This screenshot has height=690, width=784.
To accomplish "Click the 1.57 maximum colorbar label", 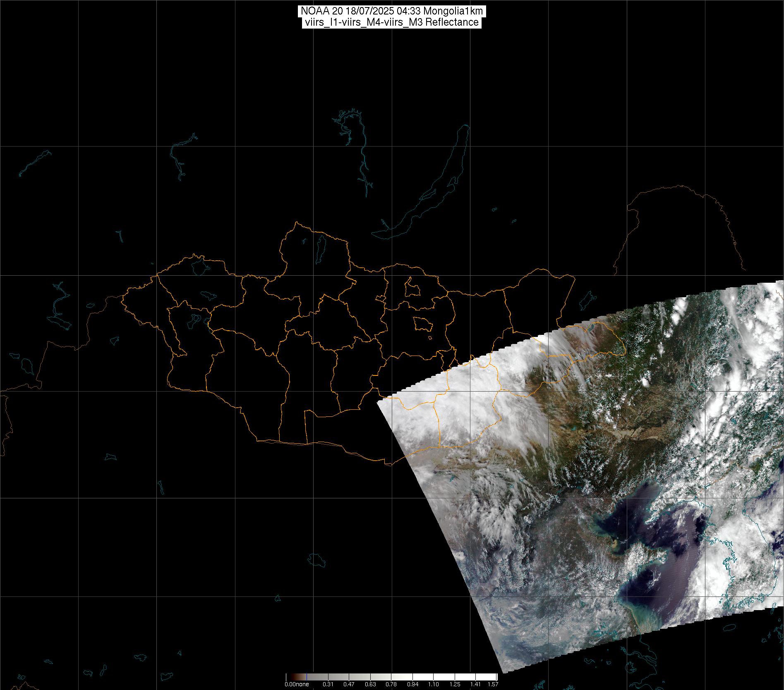I will click(493, 684).
